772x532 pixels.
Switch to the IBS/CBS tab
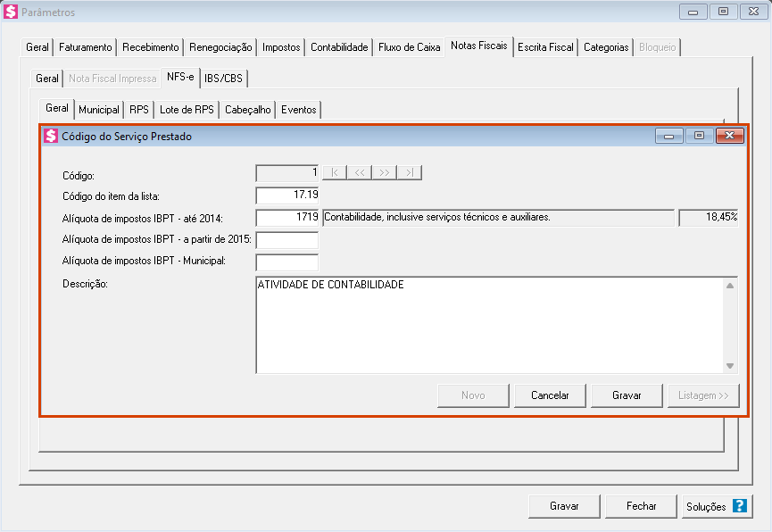223,79
